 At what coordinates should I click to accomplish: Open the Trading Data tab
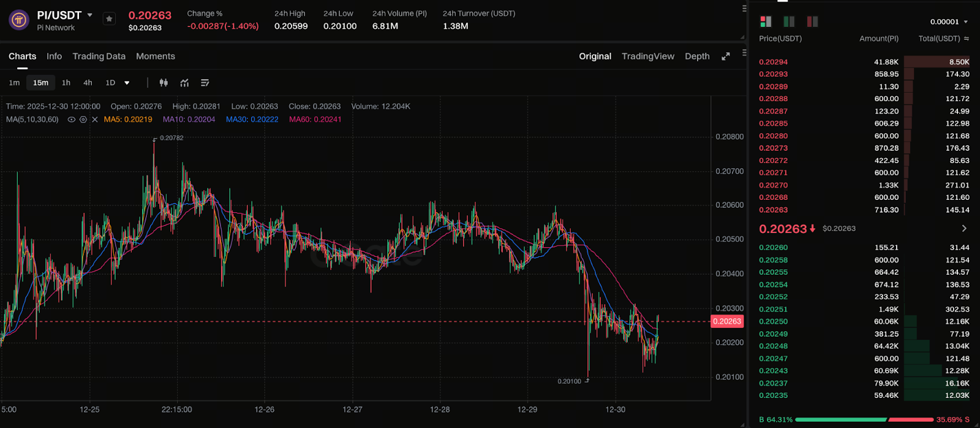click(99, 56)
